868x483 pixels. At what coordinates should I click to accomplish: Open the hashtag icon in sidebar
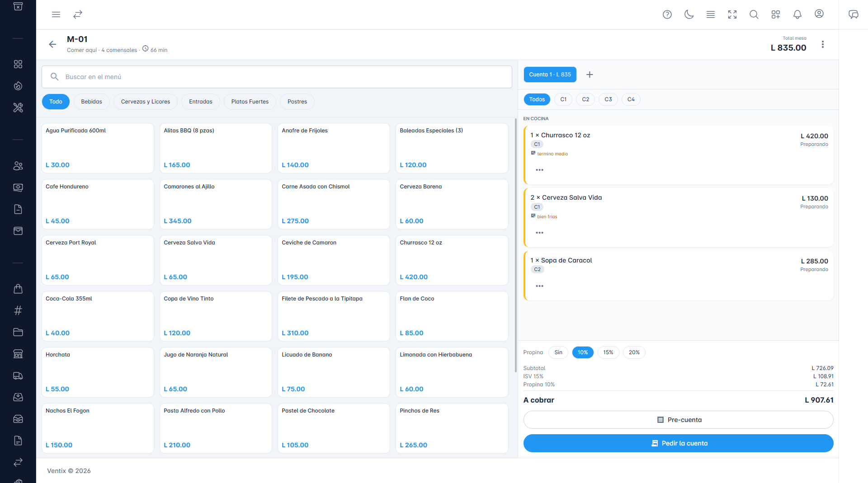pos(18,310)
